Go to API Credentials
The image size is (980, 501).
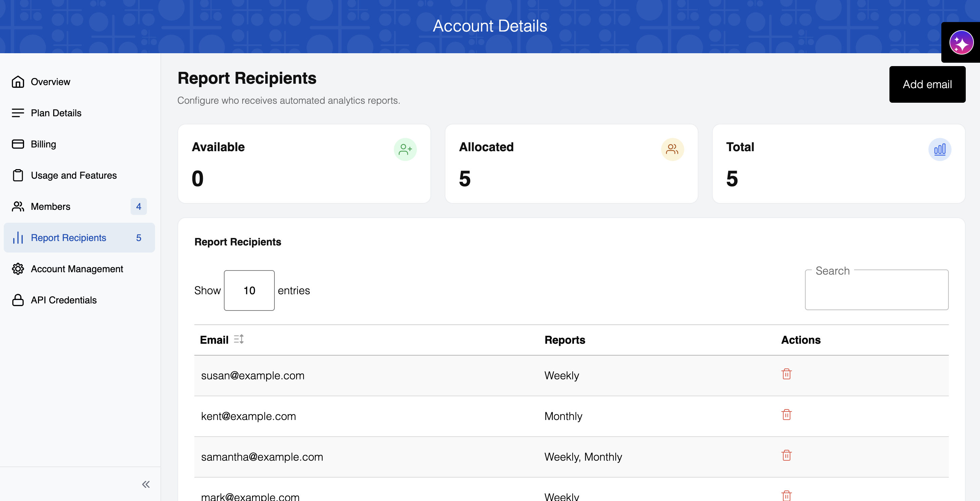click(79, 300)
